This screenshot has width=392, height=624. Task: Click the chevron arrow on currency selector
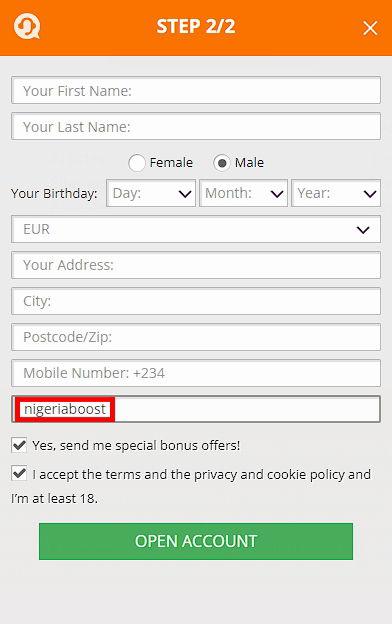(363, 230)
